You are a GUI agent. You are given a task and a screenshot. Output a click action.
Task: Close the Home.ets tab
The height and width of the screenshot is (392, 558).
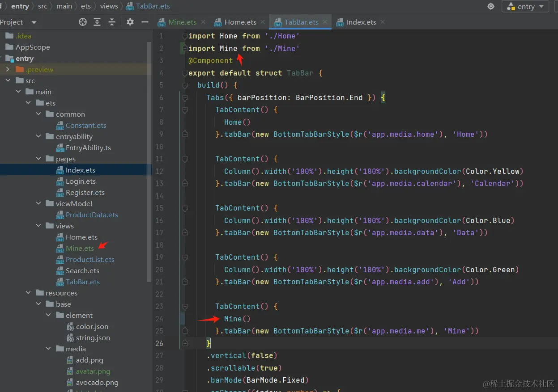coord(263,22)
